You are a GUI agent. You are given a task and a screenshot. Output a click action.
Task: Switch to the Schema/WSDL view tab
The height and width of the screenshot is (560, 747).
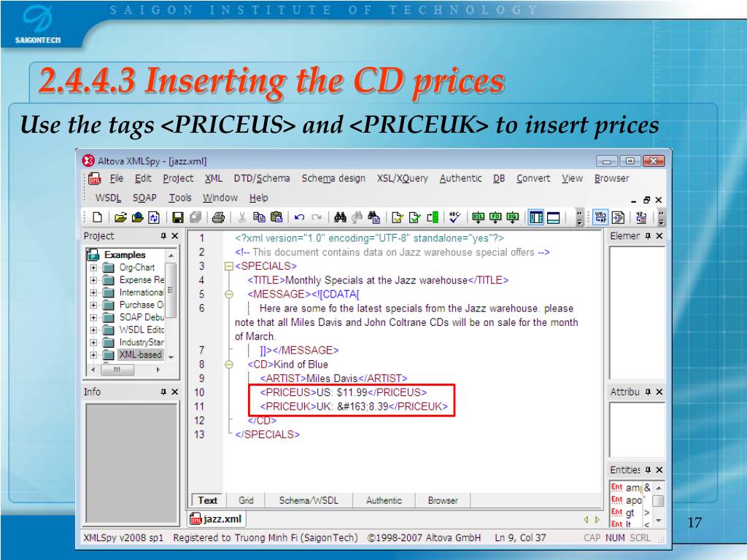pos(309,500)
